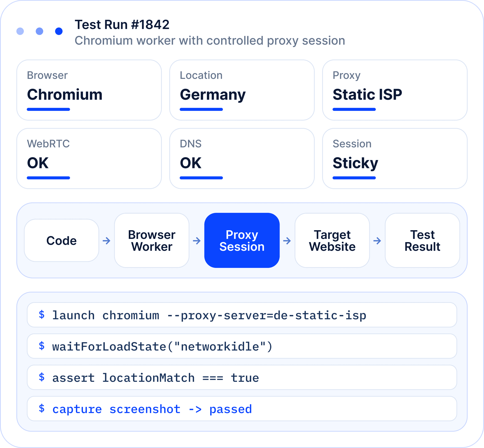
Task: Select the Test Result pipeline step
Action: tap(422, 240)
